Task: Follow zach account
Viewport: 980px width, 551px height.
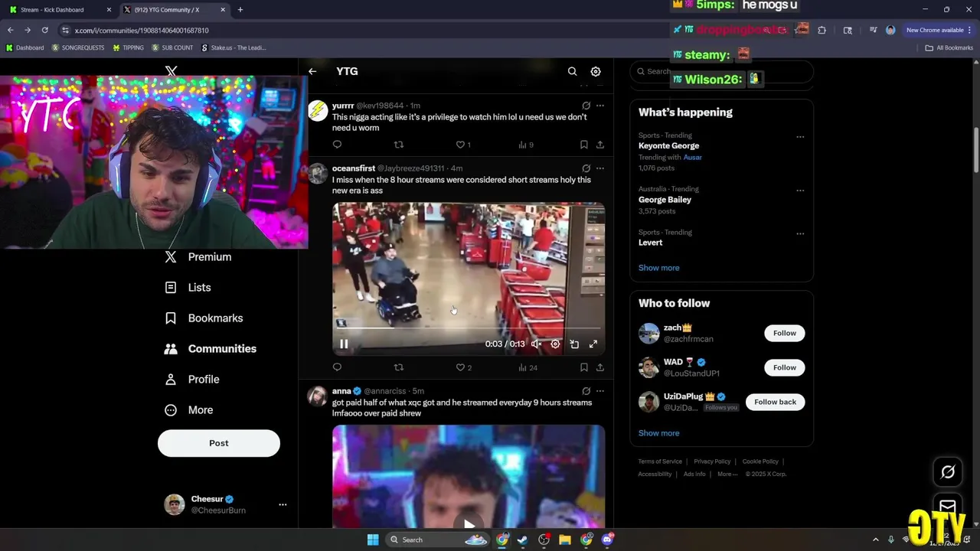Action: [784, 333]
